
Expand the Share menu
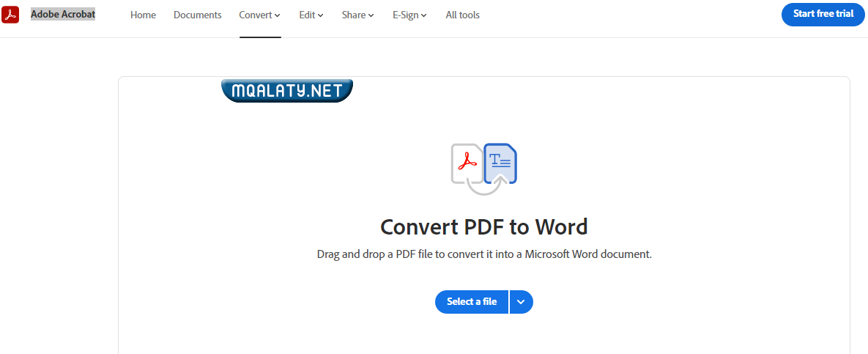pyautogui.click(x=357, y=15)
